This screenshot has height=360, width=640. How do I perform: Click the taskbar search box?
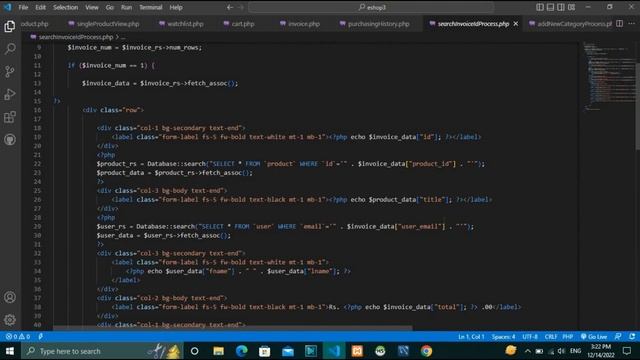102,351
